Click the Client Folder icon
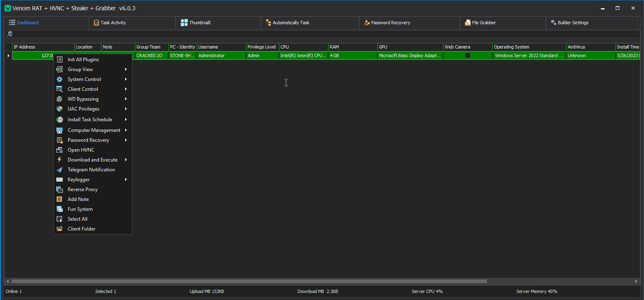This screenshot has width=644, height=300. (60, 229)
